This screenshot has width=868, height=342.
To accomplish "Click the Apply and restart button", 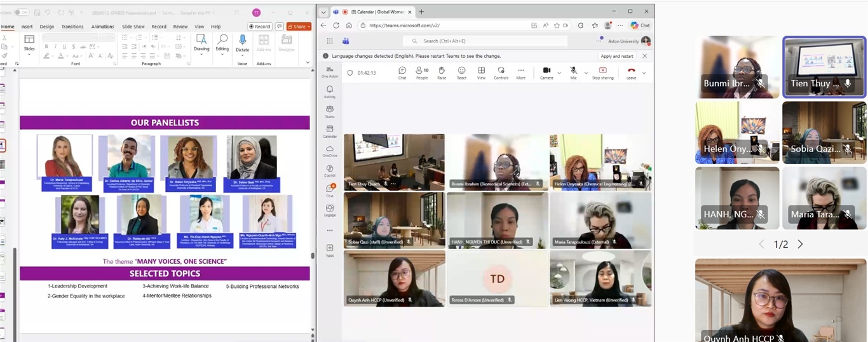I will pyautogui.click(x=617, y=56).
